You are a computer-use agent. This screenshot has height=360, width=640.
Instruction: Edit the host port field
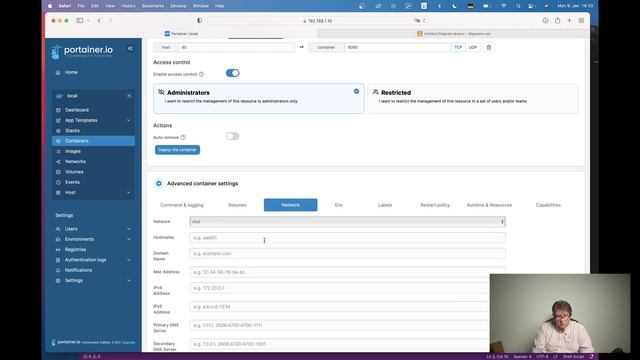236,47
